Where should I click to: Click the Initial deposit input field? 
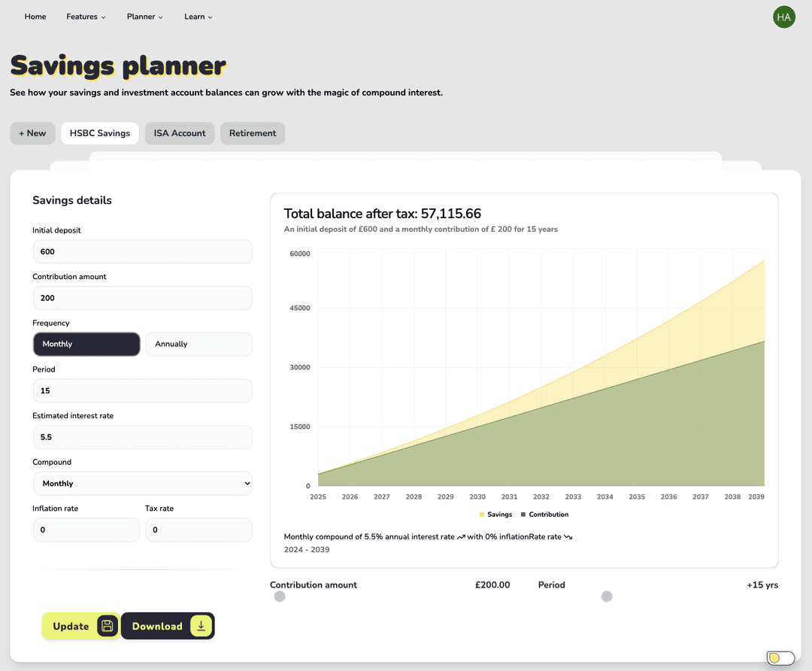142,251
